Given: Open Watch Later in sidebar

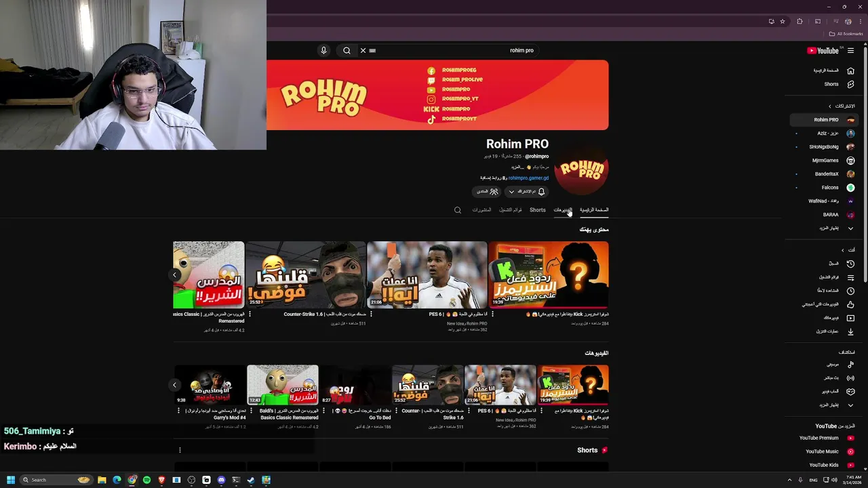Looking at the screenshot, I should [823, 290].
